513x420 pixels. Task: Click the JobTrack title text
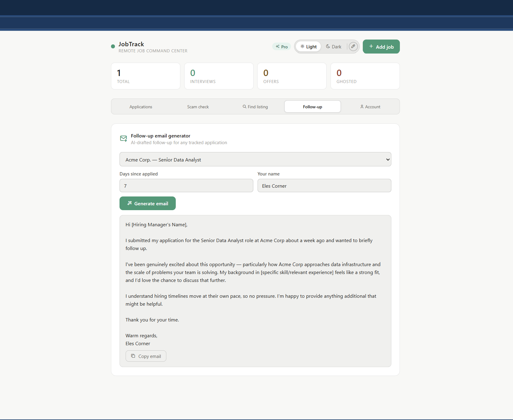coord(131,44)
